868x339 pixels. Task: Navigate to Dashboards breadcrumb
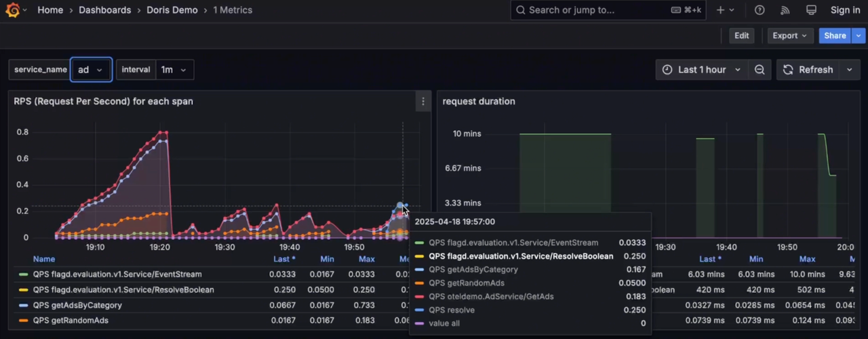pyautogui.click(x=104, y=10)
